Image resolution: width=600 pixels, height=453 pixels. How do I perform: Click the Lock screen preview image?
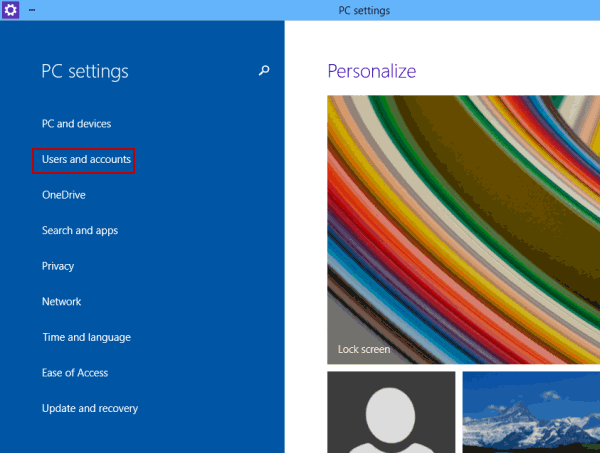[463, 230]
